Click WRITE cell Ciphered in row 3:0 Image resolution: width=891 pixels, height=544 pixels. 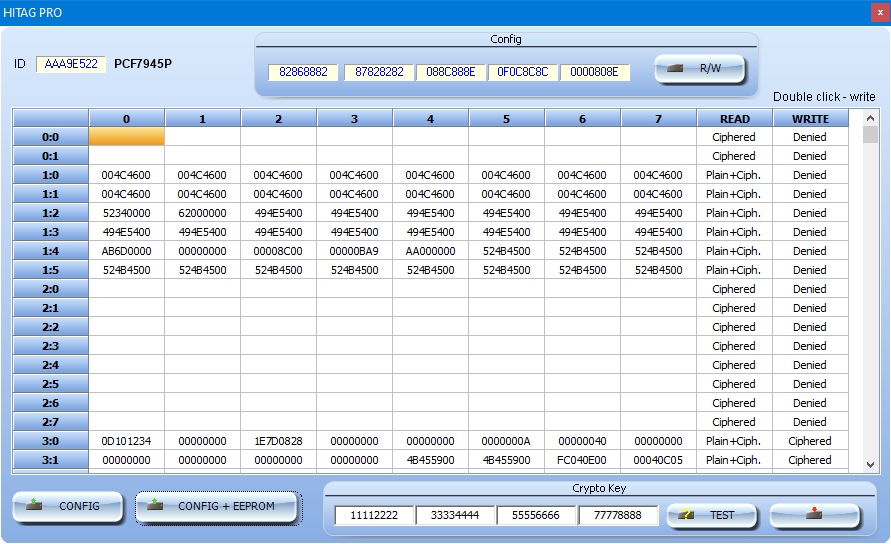coord(810,441)
